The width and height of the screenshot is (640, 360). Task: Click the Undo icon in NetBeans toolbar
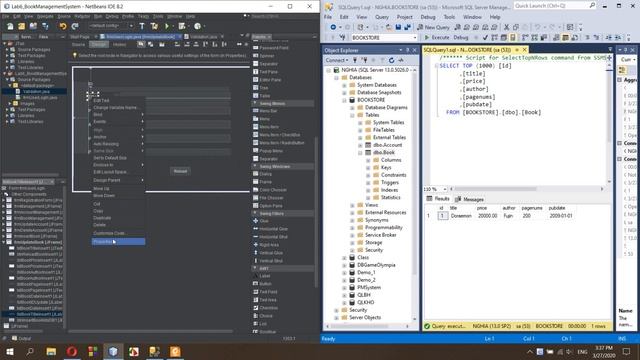pos(63,26)
